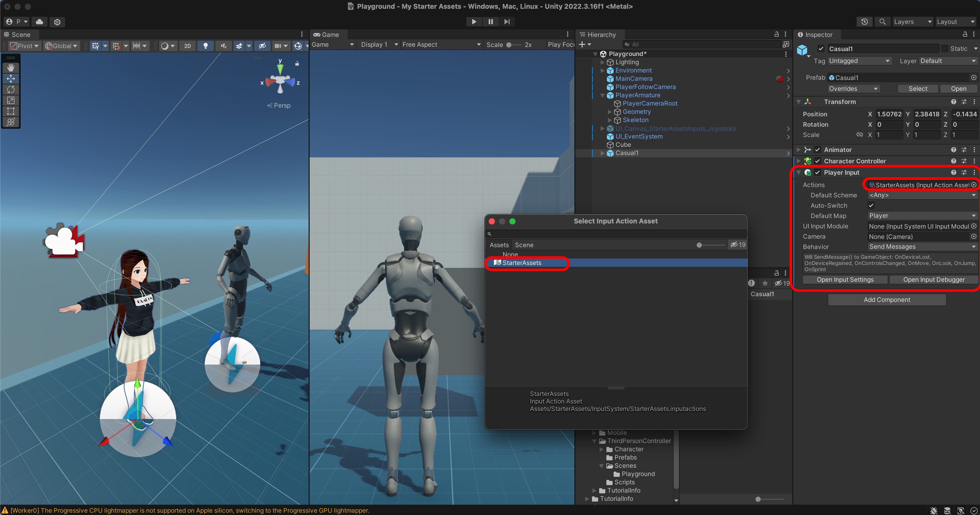Open Unity cloud services icon
980x515 pixels.
tap(39, 22)
